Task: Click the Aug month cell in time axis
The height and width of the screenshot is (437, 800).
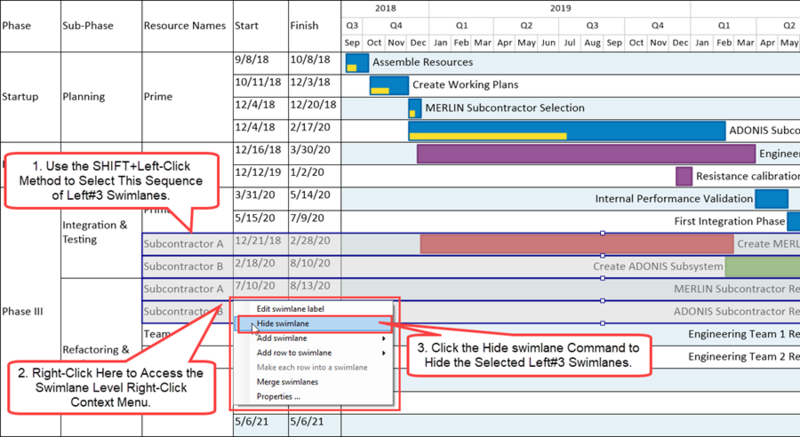Action: (592, 43)
